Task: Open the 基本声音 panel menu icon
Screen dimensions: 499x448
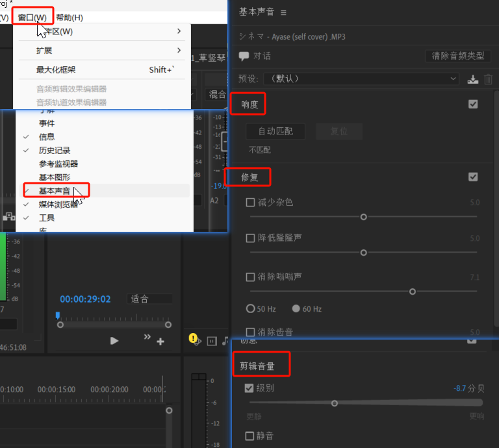Action: coord(283,12)
